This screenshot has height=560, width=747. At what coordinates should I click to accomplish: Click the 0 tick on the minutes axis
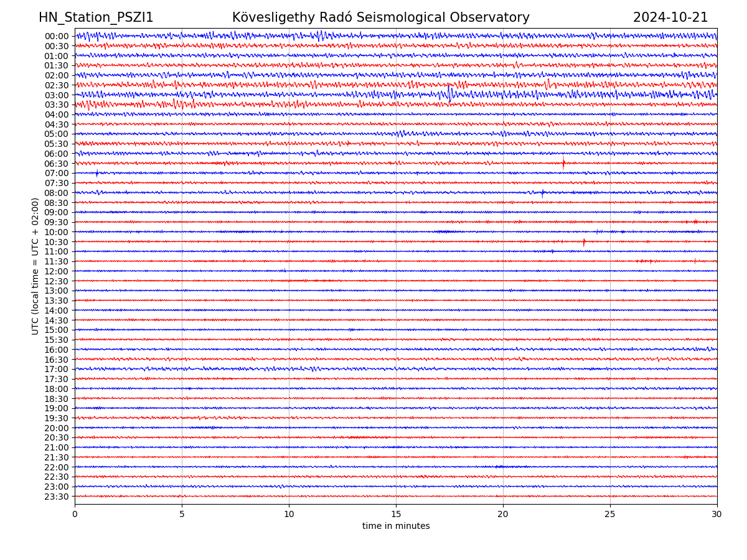pyautogui.click(x=75, y=515)
